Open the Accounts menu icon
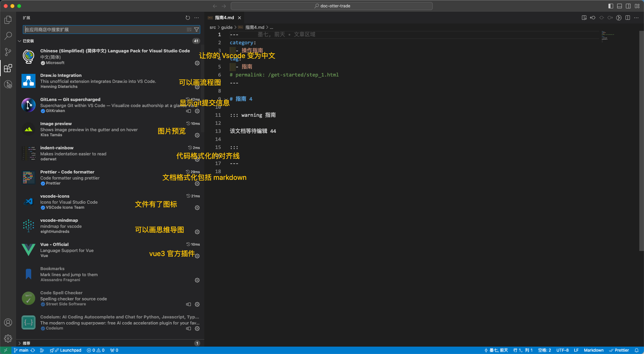This screenshot has height=354, width=644. 8,322
